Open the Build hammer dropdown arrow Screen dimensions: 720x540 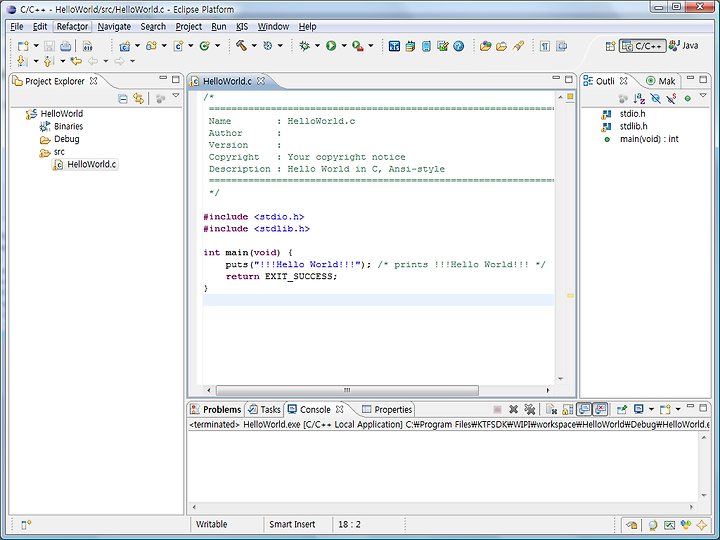[253, 46]
